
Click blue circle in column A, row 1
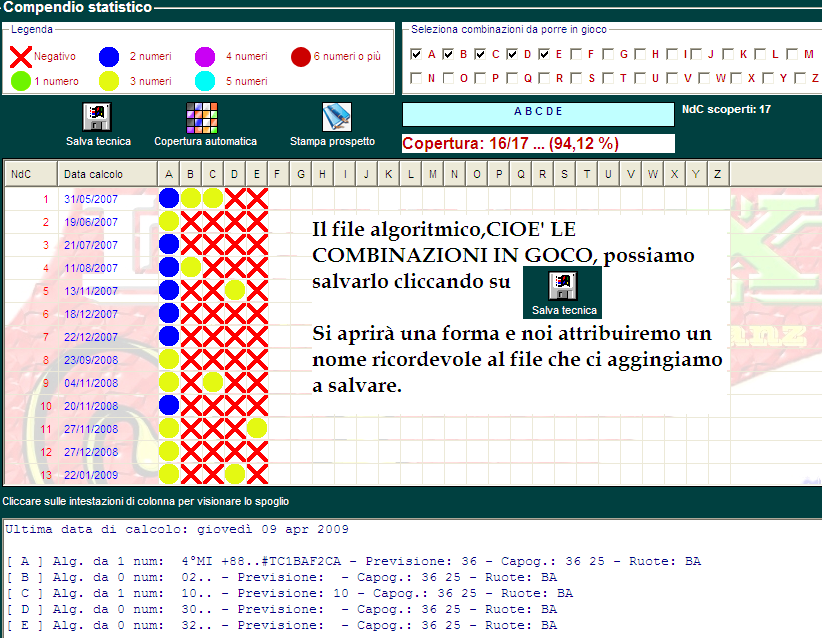[x=169, y=198]
